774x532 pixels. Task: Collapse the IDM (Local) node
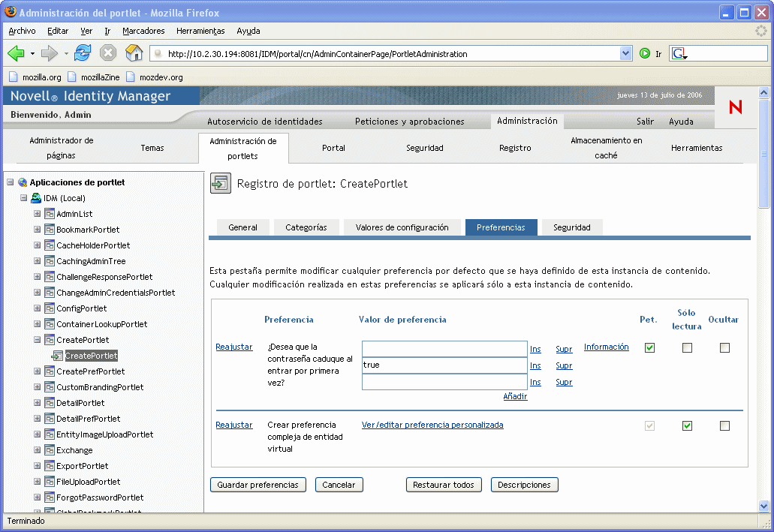point(23,198)
